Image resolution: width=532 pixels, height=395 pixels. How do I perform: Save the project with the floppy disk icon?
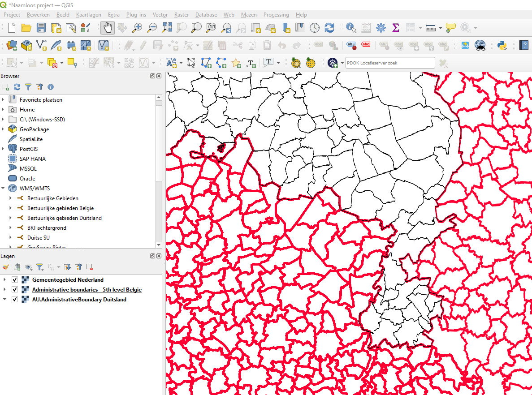click(x=41, y=28)
